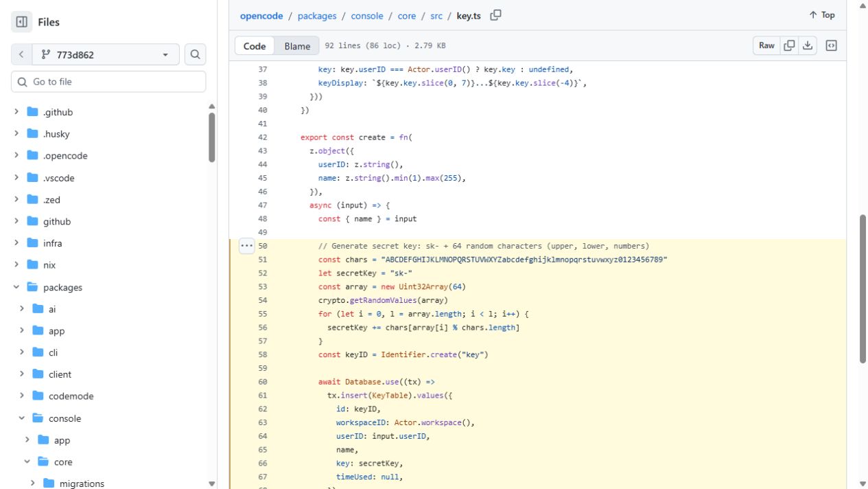Screen dimensions: 868x489
Task: Go back with the left chevron button
Action: point(21,55)
